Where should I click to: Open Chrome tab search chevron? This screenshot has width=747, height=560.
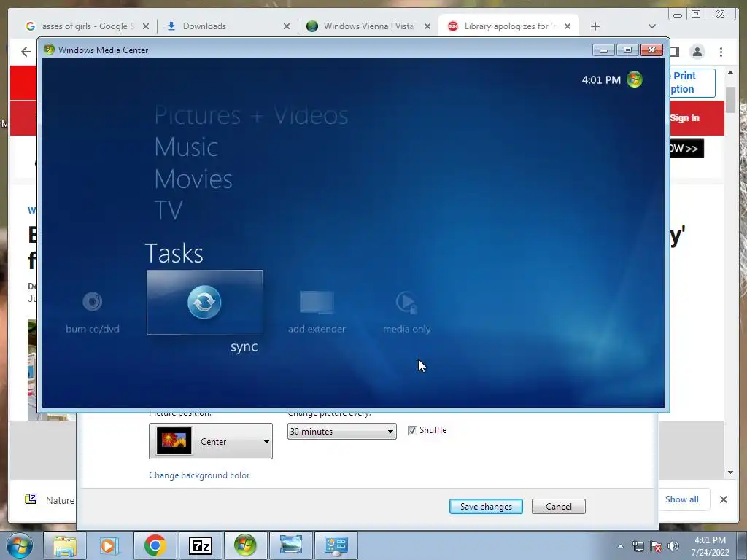pyautogui.click(x=652, y=26)
